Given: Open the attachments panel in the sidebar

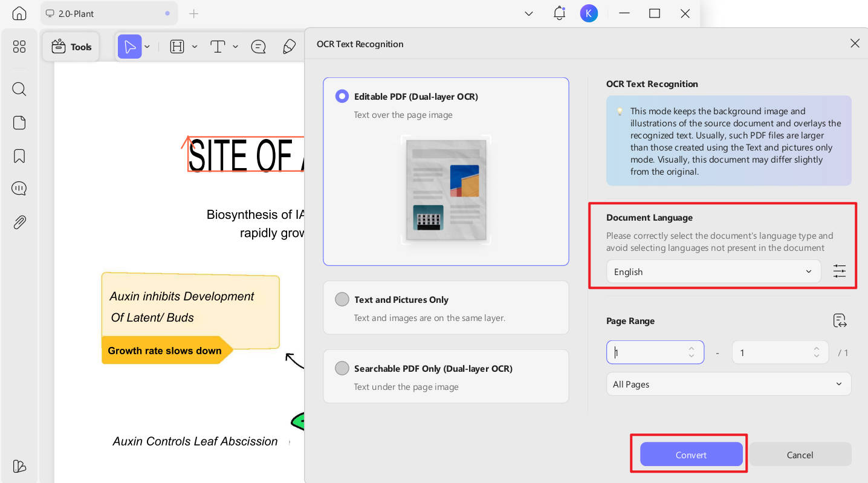Looking at the screenshot, I should pyautogui.click(x=19, y=222).
